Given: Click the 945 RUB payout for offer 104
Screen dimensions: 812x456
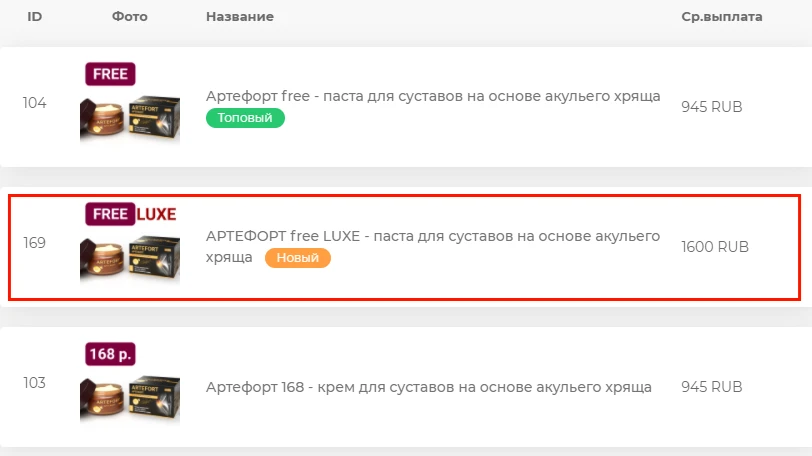Looking at the screenshot, I should pos(712,107).
